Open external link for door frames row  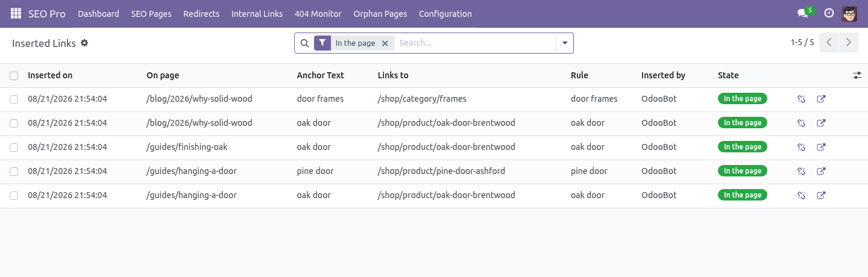(x=821, y=99)
